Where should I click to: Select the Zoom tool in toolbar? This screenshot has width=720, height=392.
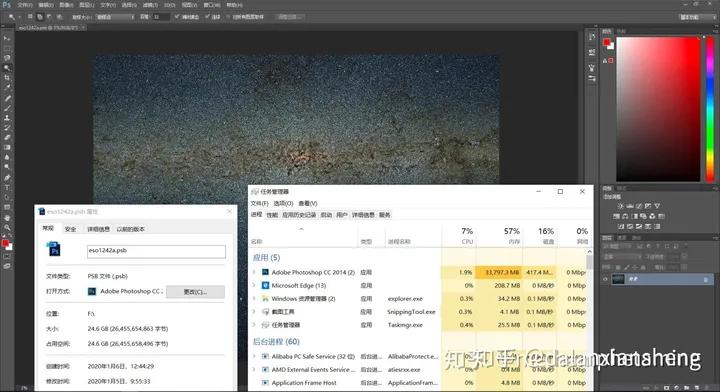coord(6,227)
